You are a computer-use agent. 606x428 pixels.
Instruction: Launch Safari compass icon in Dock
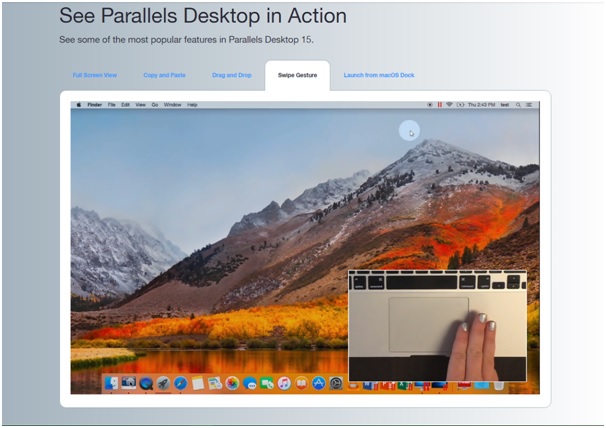pyautogui.click(x=180, y=383)
